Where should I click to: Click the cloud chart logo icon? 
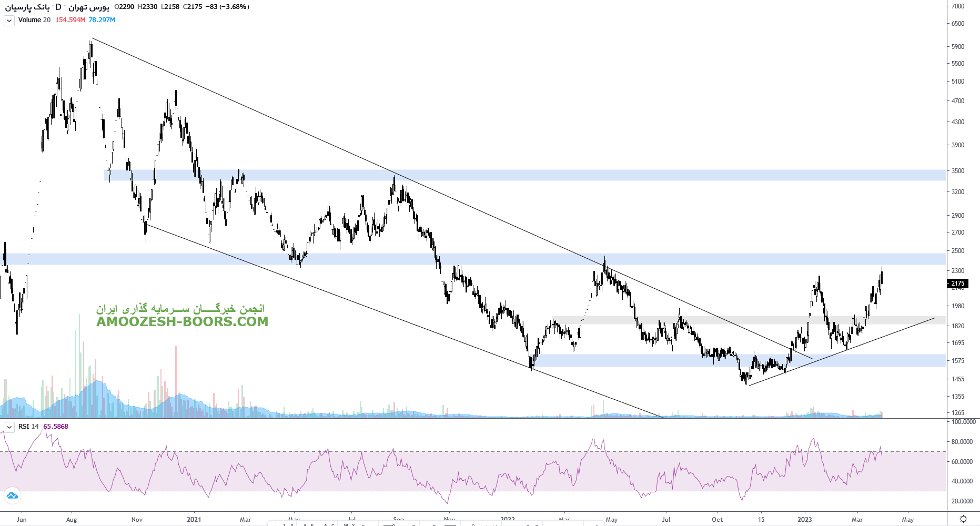tap(12, 495)
